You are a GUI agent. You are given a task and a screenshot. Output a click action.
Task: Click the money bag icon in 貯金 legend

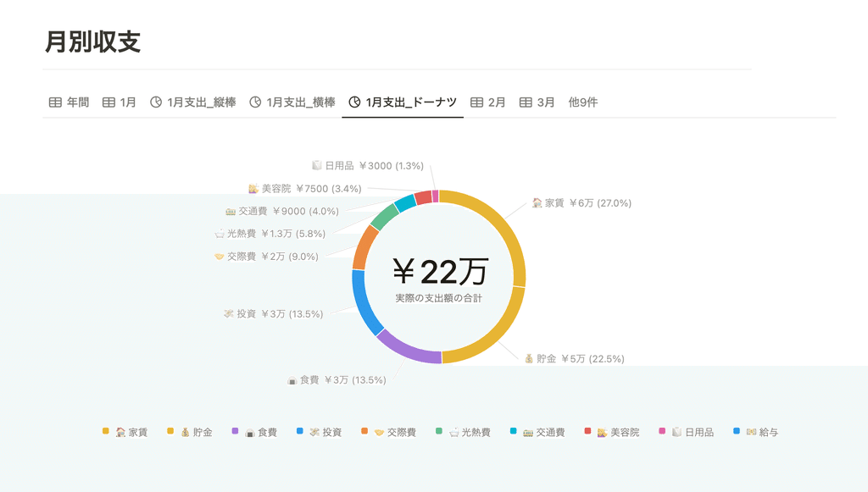coord(185,432)
